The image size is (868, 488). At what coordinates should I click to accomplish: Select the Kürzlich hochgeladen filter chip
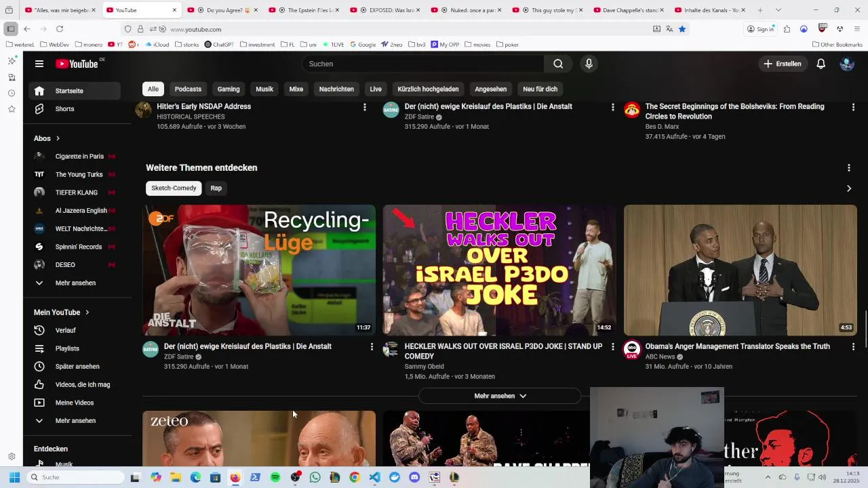tap(428, 89)
